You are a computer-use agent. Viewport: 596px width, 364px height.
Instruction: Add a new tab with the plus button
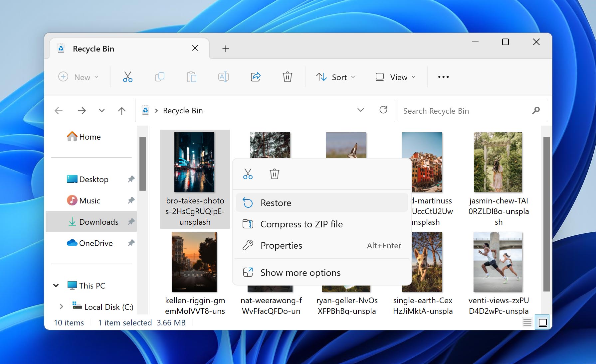226,49
